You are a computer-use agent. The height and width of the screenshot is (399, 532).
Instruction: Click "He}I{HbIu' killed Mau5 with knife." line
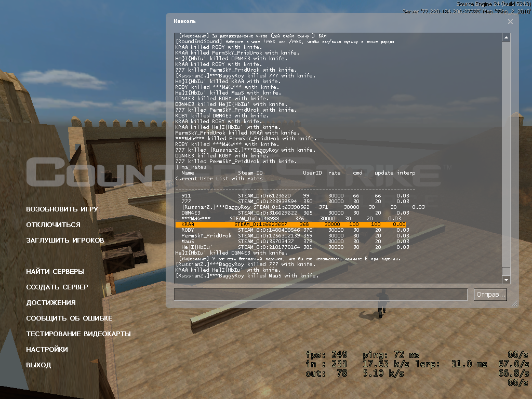pos(228,93)
